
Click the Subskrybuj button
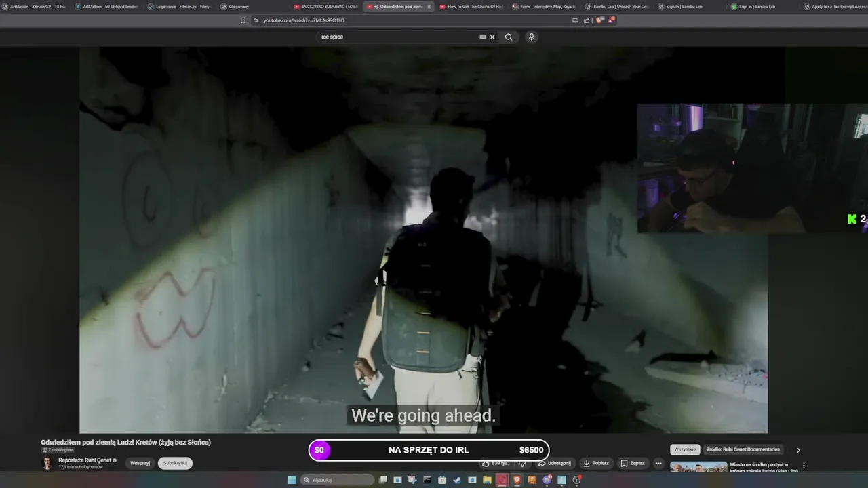[x=175, y=463]
